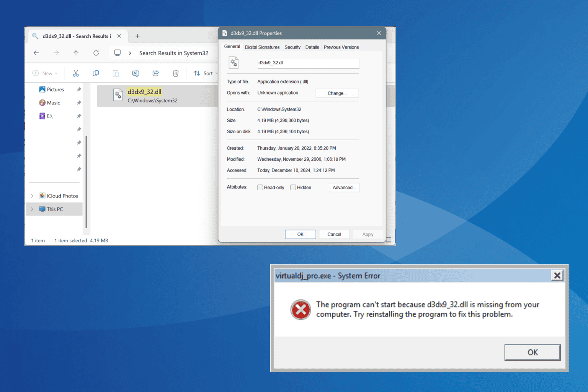
Task: Toggle the Read-only attribute checkbox
Action: click(x=260, y=188)
